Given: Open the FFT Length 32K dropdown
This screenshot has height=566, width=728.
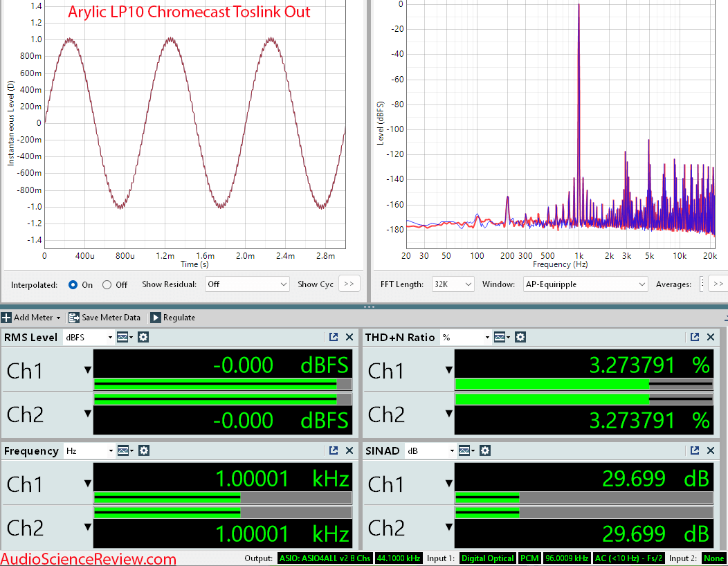Looking at the screenshot, I should click(x=453, y=284).
